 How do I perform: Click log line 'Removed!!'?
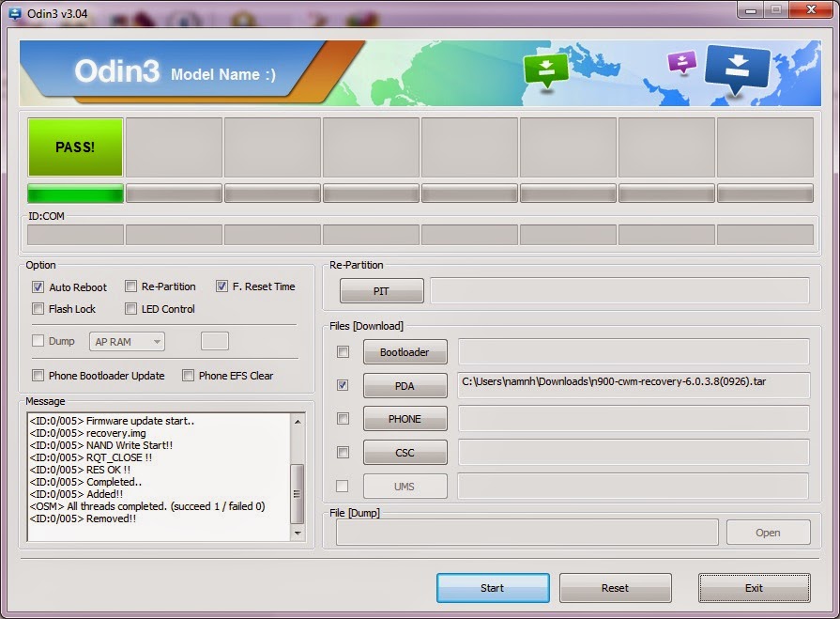pyautogui.click(x=83, y=518)
